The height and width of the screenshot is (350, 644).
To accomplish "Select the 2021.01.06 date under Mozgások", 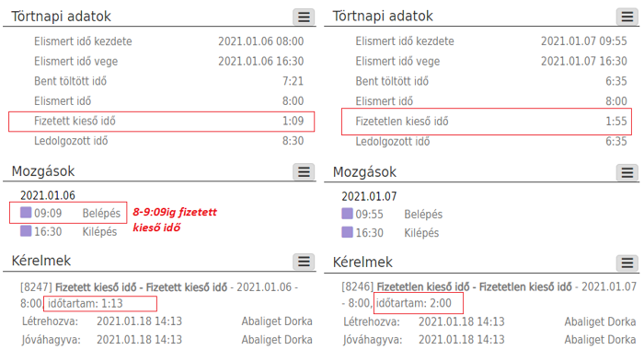I will (x=48, y=195).
